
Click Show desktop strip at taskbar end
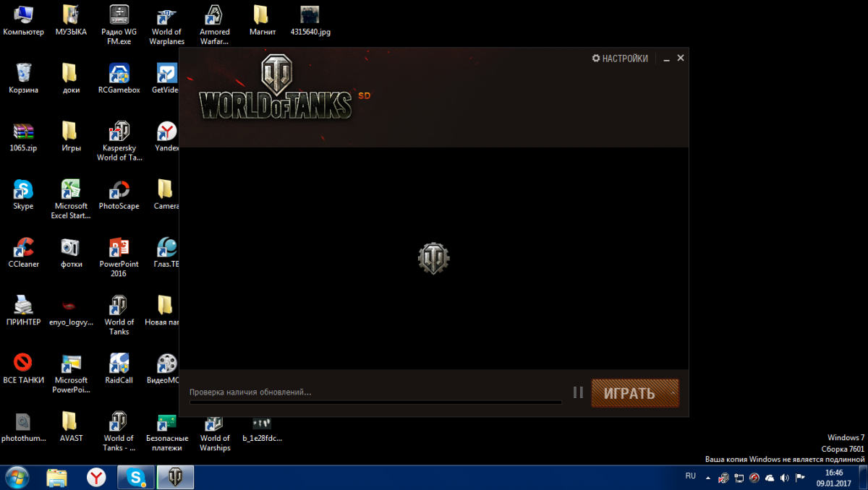(862, 477)
